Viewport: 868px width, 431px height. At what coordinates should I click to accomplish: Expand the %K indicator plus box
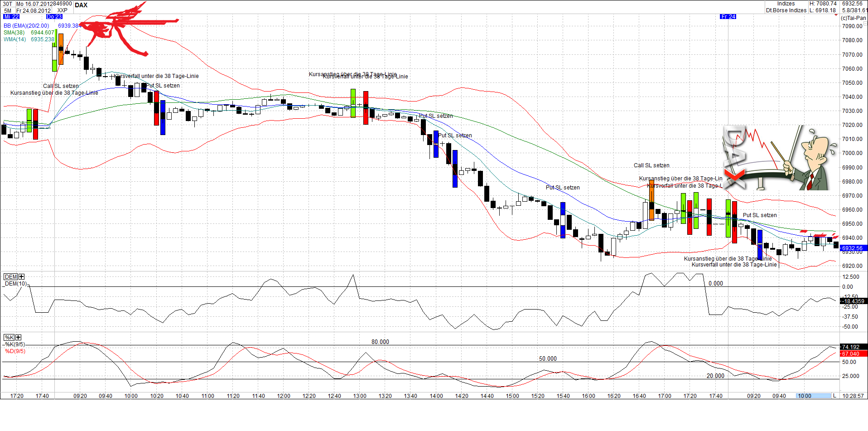(18, 337)
